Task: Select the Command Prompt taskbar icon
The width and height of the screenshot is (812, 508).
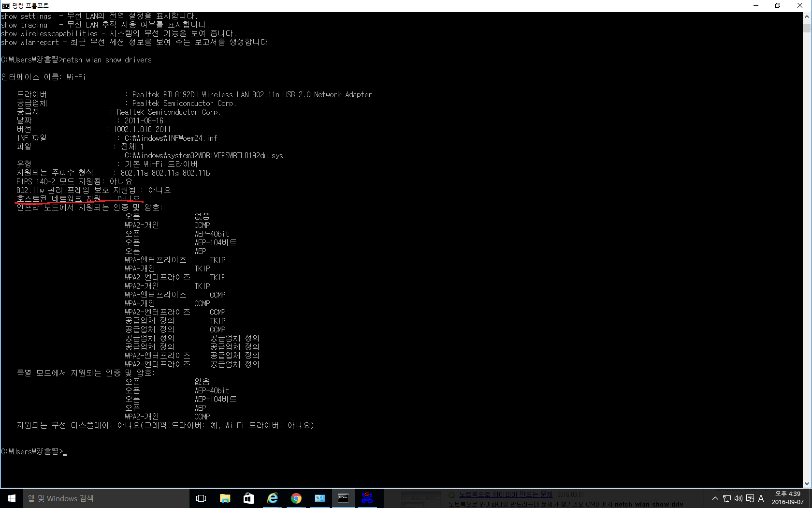Action: 343,498
